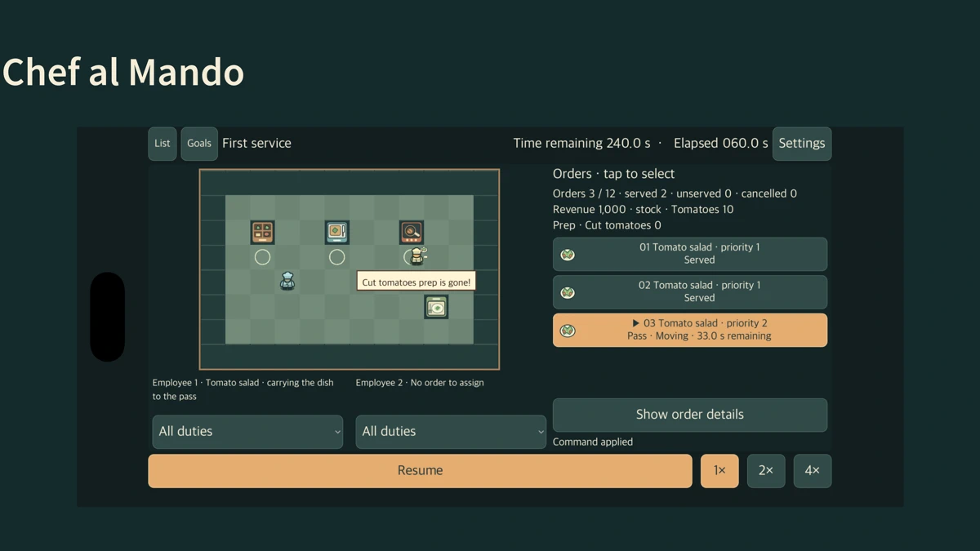The height and width of the screenshot is (551, 980).
Task: Click the 'Chef al Mando' title
Action: (123, 72)
